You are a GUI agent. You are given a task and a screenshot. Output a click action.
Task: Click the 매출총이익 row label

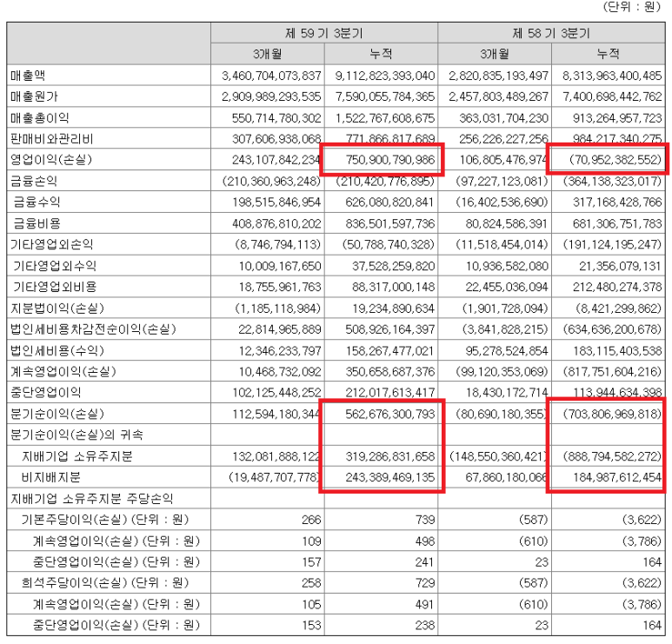click(39, 118)
